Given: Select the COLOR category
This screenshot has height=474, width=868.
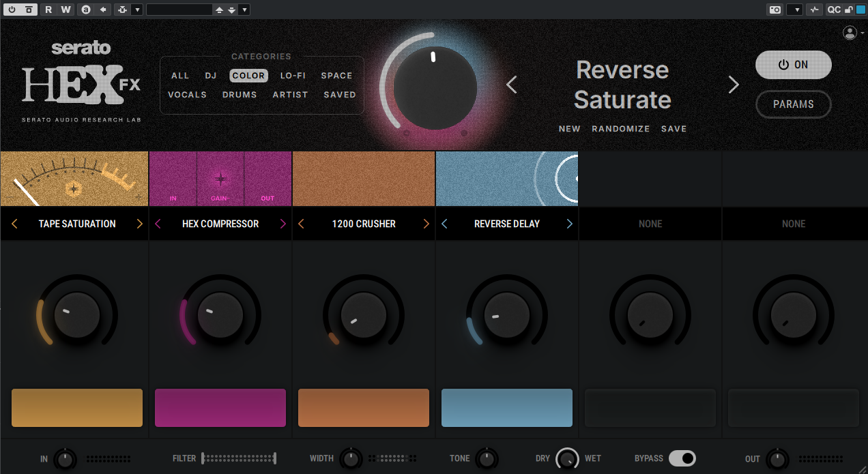Looking at the screenshot, I should tap(248, 76).
